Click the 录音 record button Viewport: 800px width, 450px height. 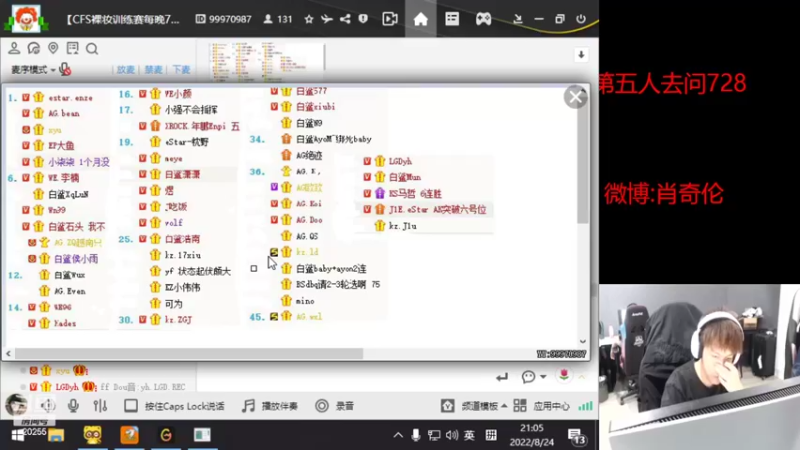[335, 406]
